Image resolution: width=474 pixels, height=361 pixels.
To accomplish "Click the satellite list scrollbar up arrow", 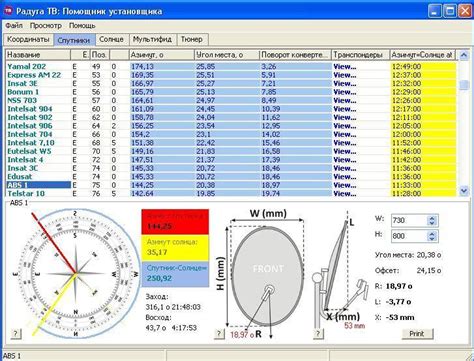I will (x=464, y=55).
